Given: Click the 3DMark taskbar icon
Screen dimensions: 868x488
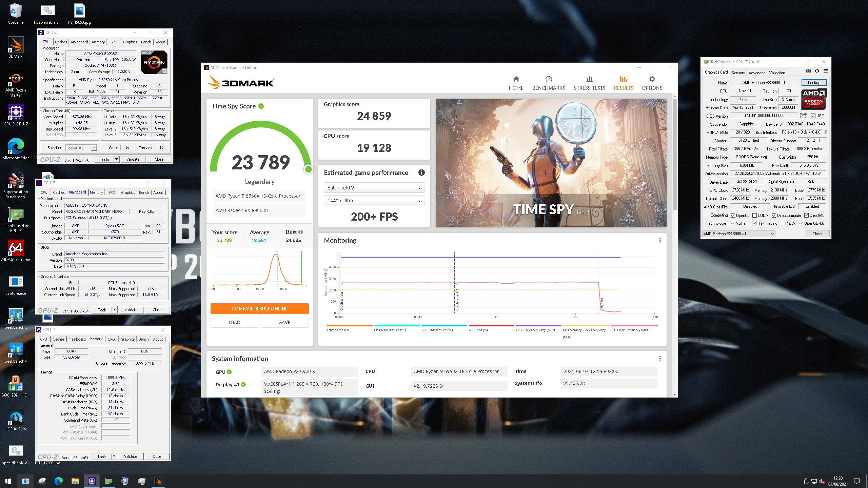Looking at the screenshot, I should tap(158, 481).
